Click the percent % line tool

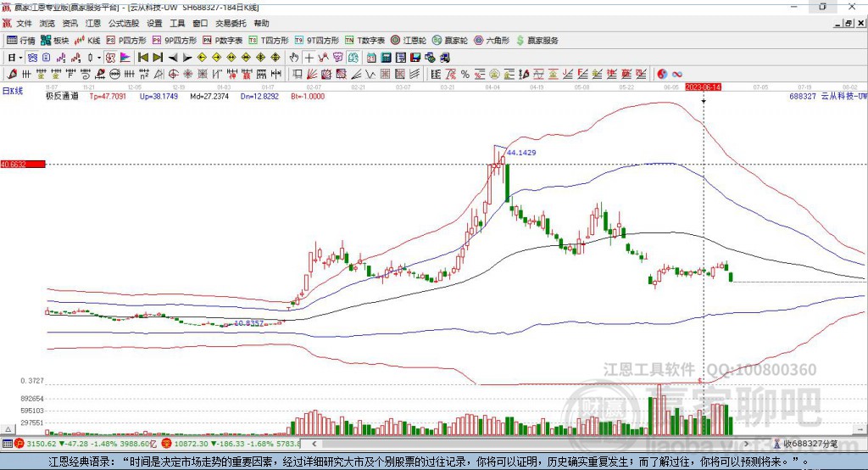pos(465,74)
